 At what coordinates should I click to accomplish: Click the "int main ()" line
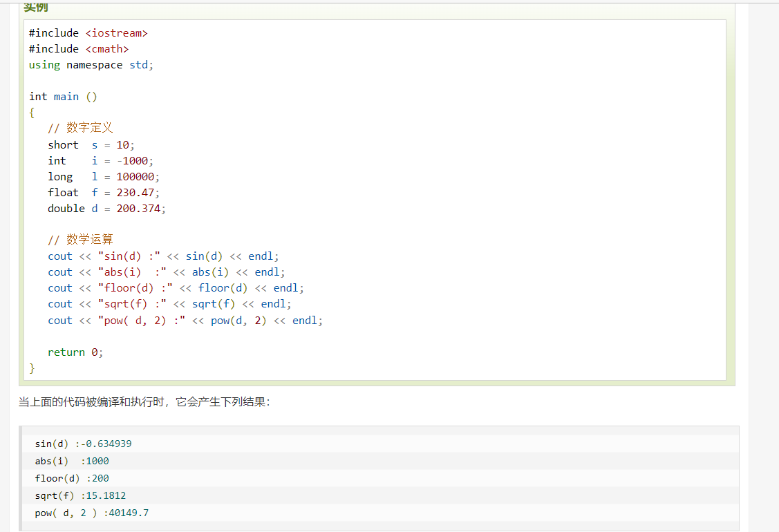tap(63, 97)
